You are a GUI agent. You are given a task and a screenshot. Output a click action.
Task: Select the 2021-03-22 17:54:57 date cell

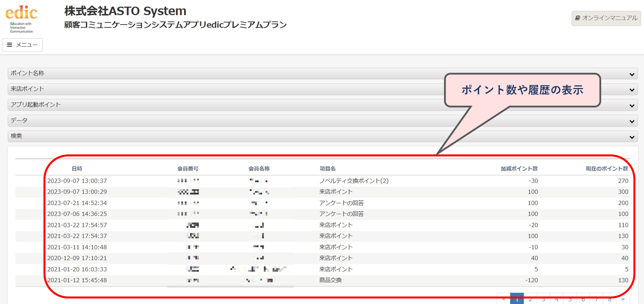pos(77,225)
